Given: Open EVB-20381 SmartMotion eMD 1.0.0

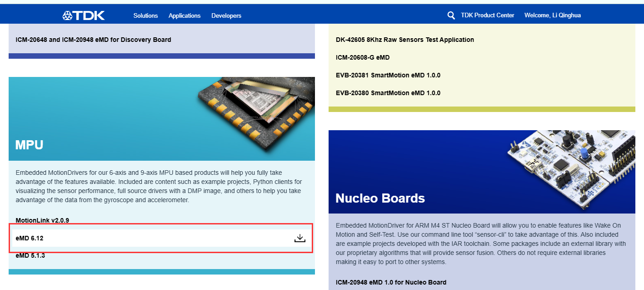Looking at the screenshot, I should (388, 75).
